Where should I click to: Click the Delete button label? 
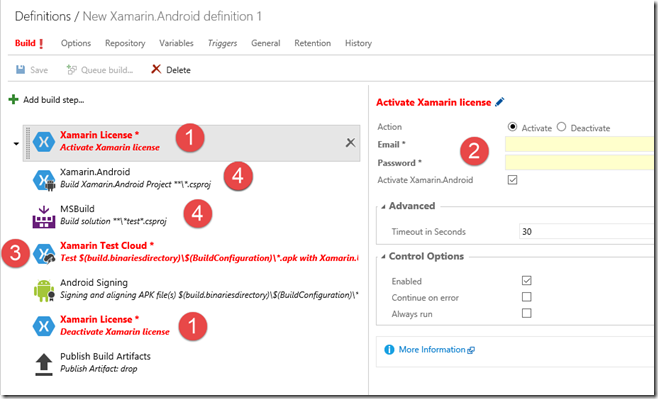pos(178,70)
